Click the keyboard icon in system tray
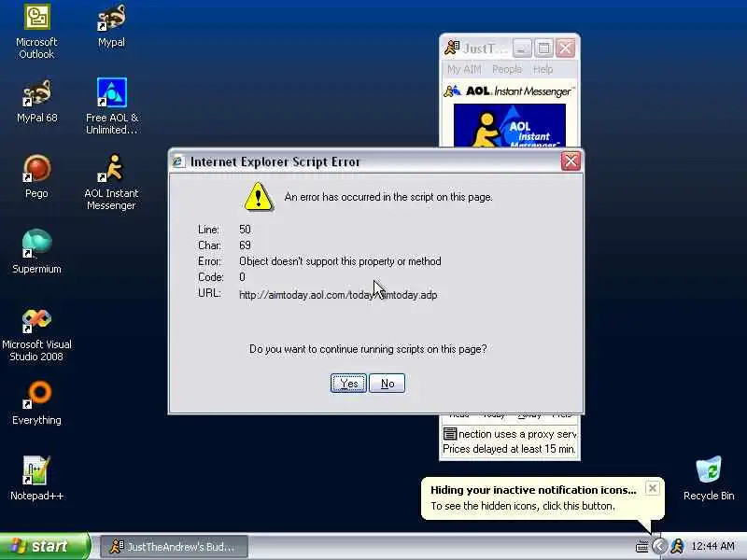This screenshot has height=560, width=747. click(641, 547)
